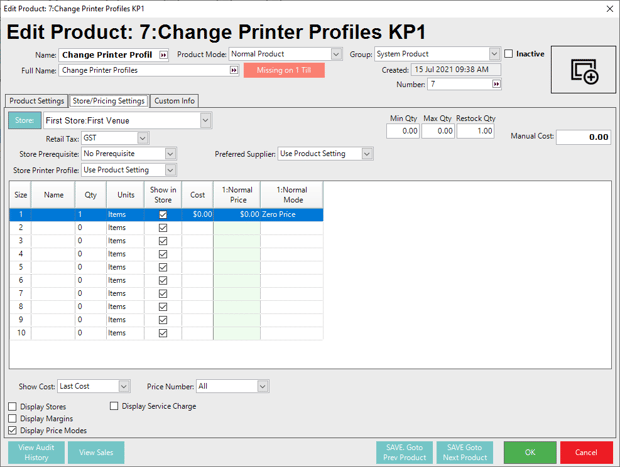Click the add product image icon
Viewport: 620px width, 467px height.
click(583, 71)
